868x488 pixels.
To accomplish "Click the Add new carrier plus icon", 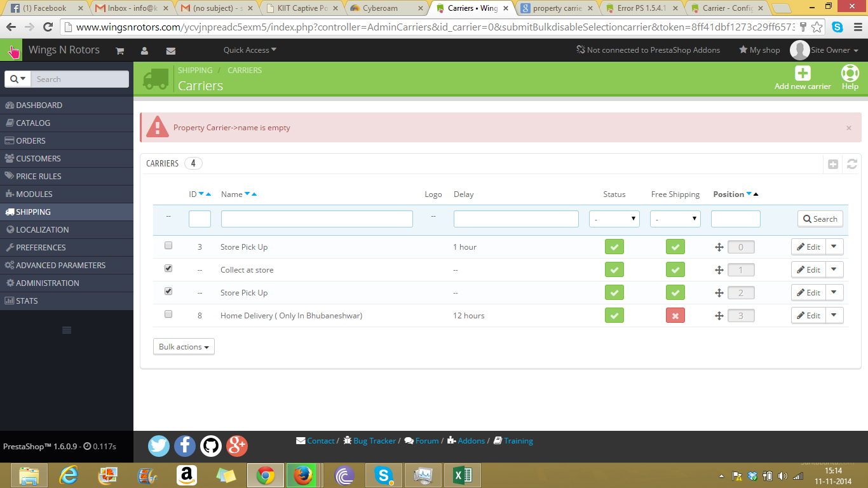I will (x=803, y=74).
